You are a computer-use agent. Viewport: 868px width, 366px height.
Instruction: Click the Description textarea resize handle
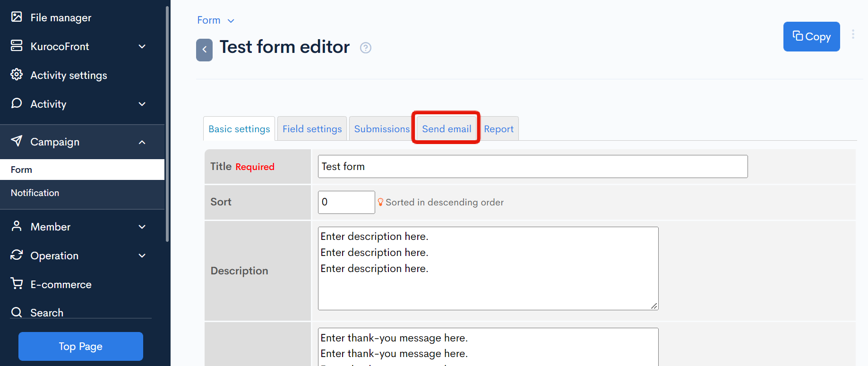pos(654,306)
